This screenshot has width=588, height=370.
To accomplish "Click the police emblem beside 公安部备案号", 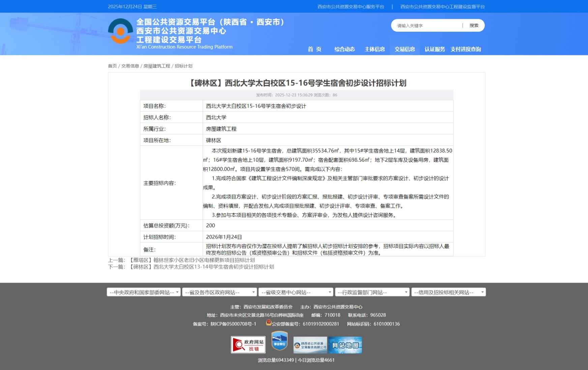I will (x=268, y=323).
